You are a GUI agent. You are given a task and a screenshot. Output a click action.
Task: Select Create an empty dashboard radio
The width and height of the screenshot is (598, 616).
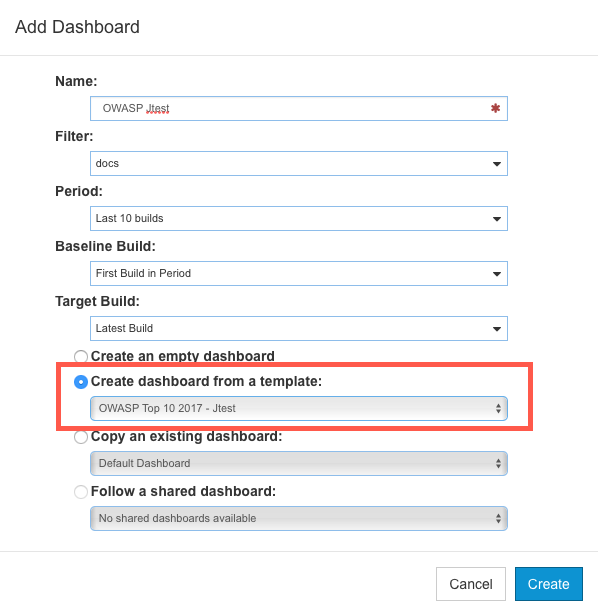[x=81, y=357]
